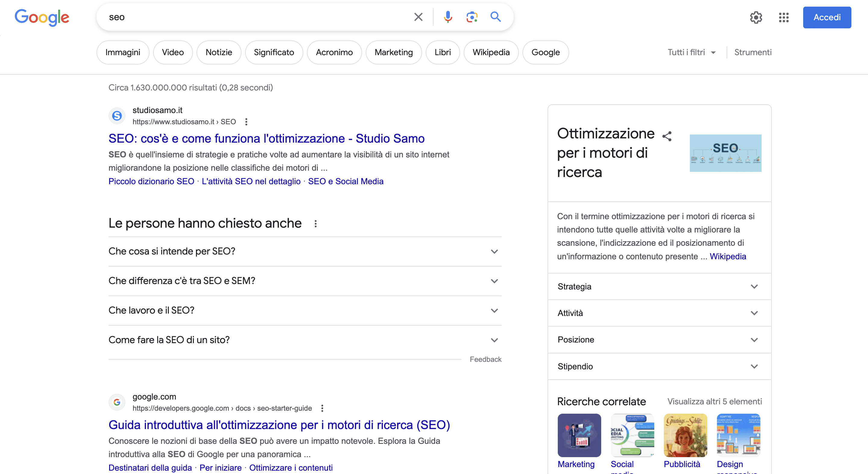Click google.com favicon
The height and width of the screenshot is (474, 868).
pos(117,402)
